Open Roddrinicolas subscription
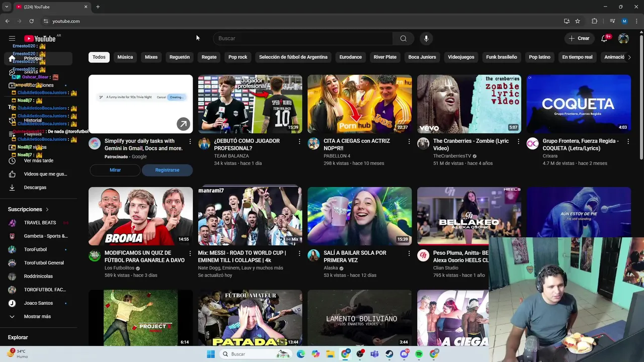The width and height of the screenshot is (644, 362). coord(38,277)
